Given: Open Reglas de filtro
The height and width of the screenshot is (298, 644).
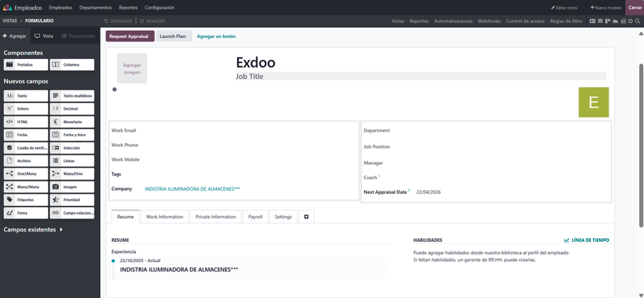Looking at the screenshot, I should 566,21.
